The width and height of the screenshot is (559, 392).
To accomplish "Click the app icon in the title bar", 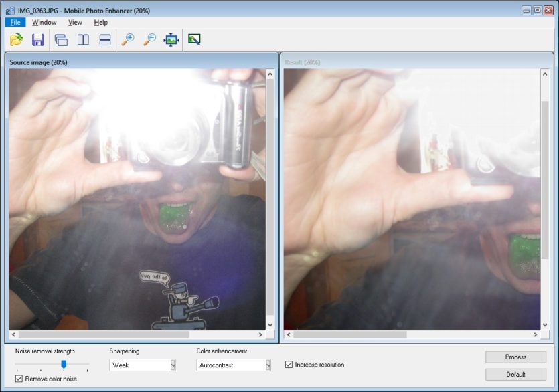I will pyautogui.click(x=10, y=11).
